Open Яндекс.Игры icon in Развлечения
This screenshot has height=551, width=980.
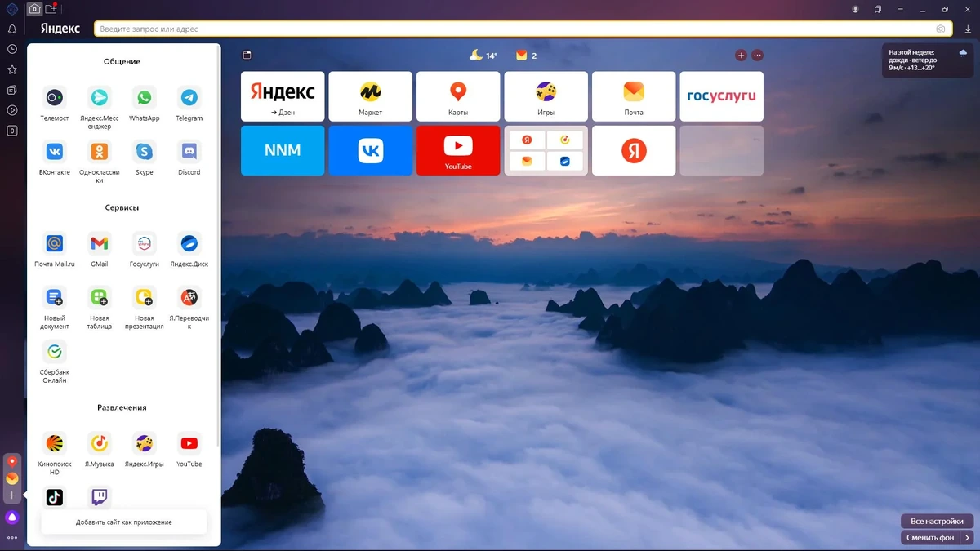(x=145, y=443)
